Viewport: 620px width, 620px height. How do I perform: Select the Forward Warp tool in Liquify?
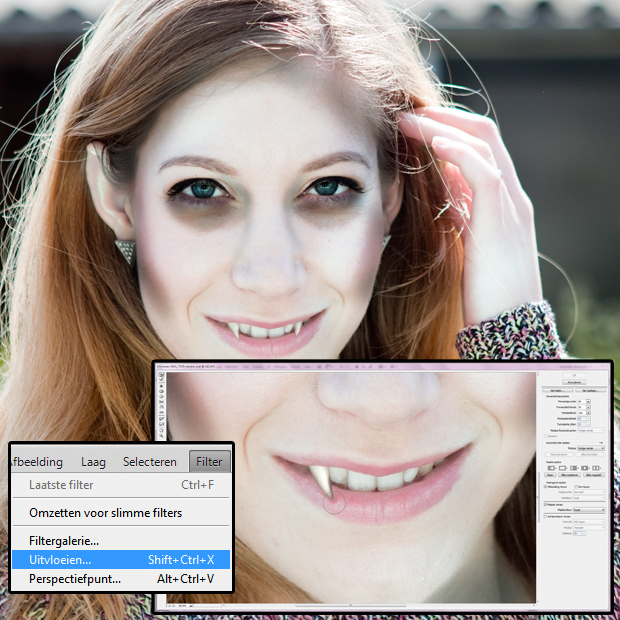[161, 375]
